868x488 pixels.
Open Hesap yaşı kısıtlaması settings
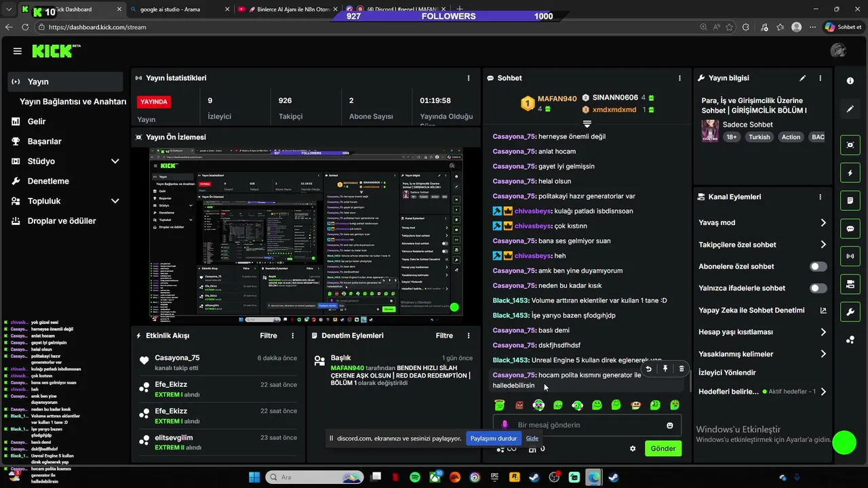(762, 332)
